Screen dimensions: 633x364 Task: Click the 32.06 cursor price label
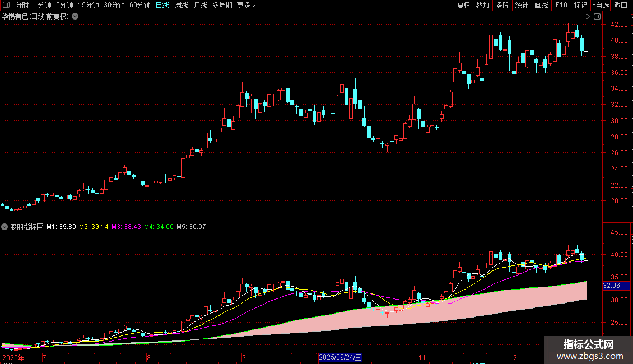(x=616, y=286)
